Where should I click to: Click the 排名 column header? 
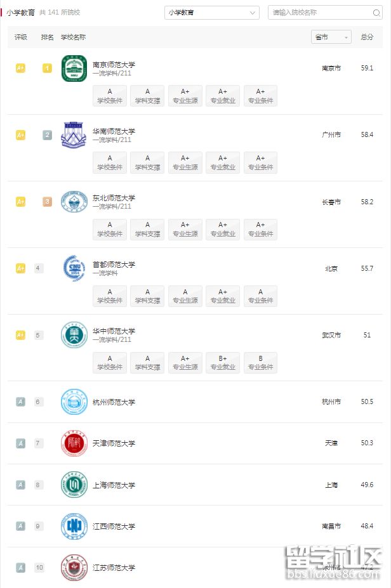[47, 37]
